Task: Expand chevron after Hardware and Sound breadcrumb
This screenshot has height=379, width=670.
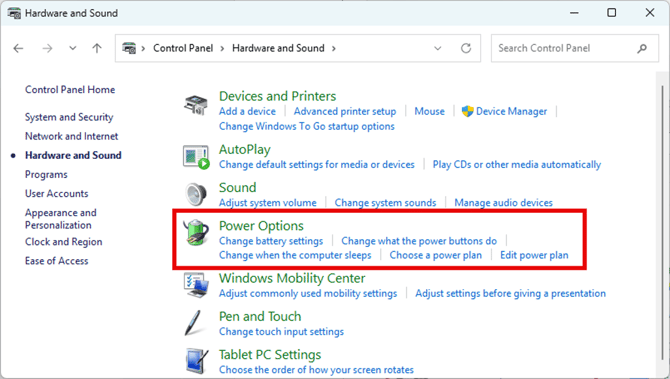Action: (334, 48)
